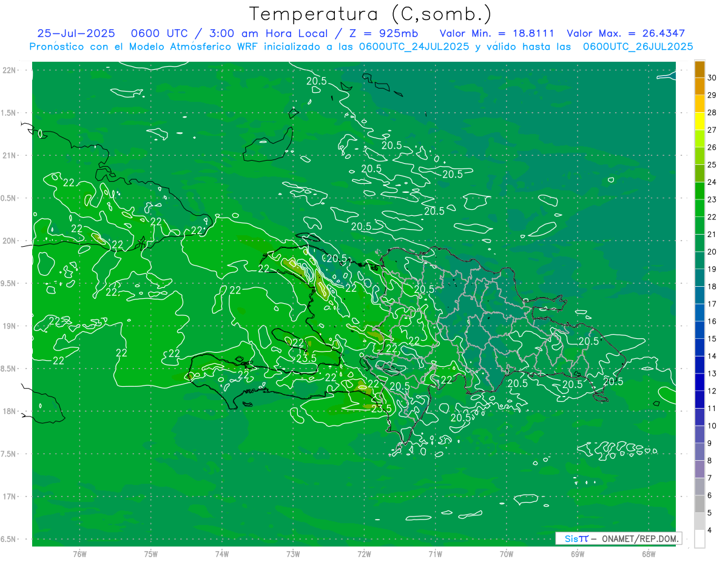
Task: Click gray colorbar swatch between 5 and 6
Action: (x=699, y=504)
